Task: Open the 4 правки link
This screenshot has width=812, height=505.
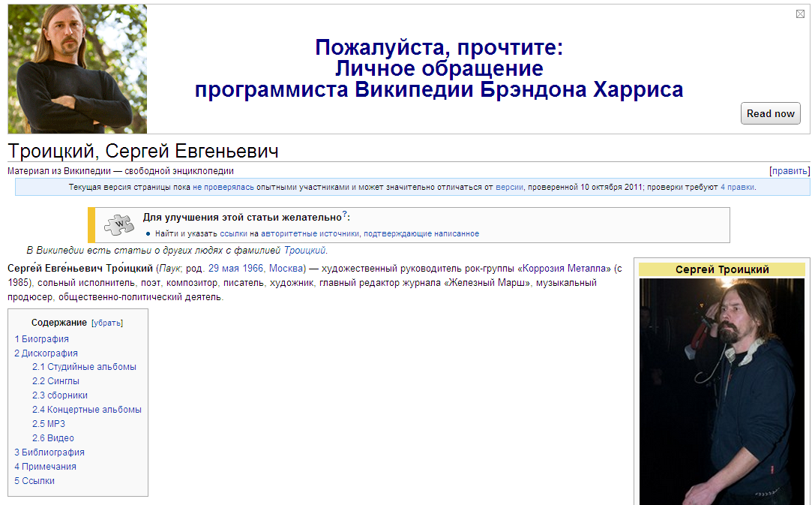Action: tap(737, 187)
